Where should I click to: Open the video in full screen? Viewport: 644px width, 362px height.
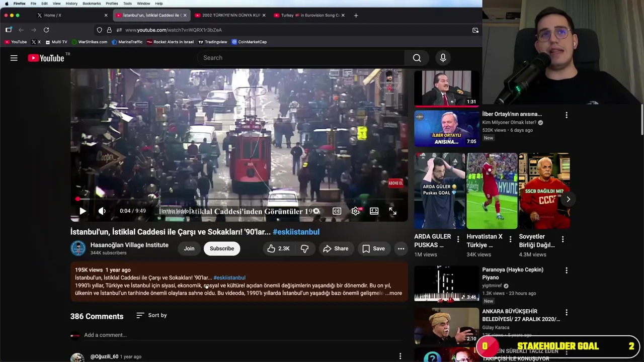tap(393, 211)
